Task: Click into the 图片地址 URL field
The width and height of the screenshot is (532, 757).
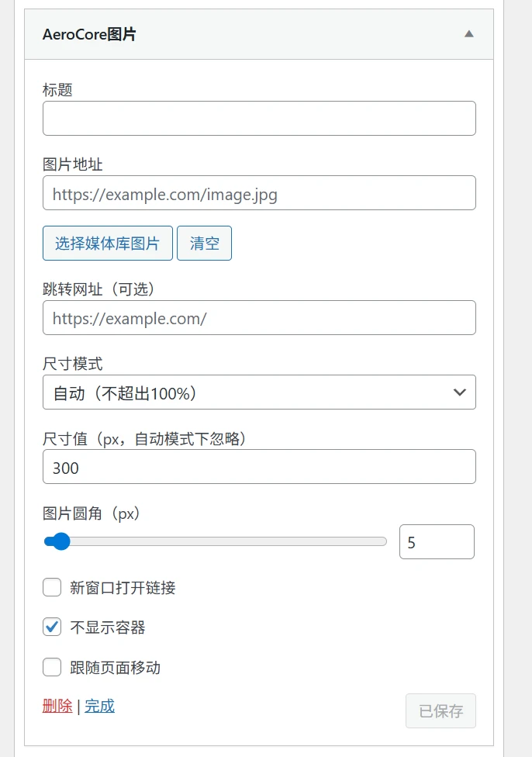Action: coord(259,193)
